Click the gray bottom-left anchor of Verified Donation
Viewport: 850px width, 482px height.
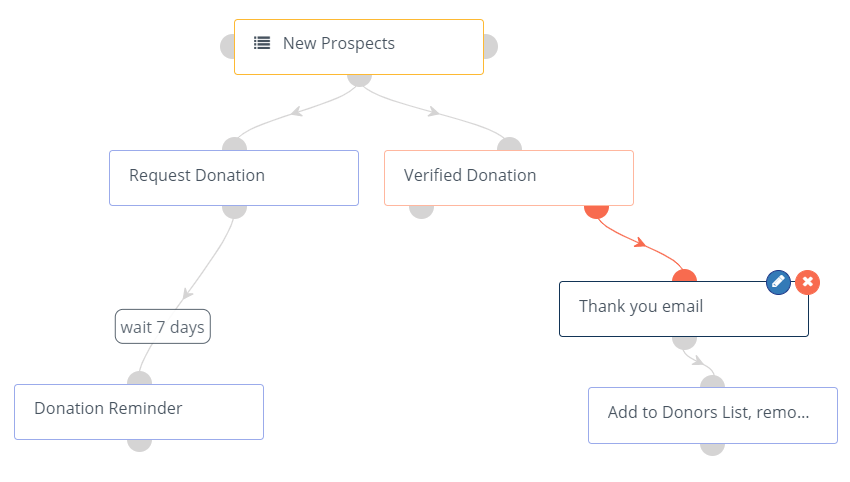tap(422, 211)
